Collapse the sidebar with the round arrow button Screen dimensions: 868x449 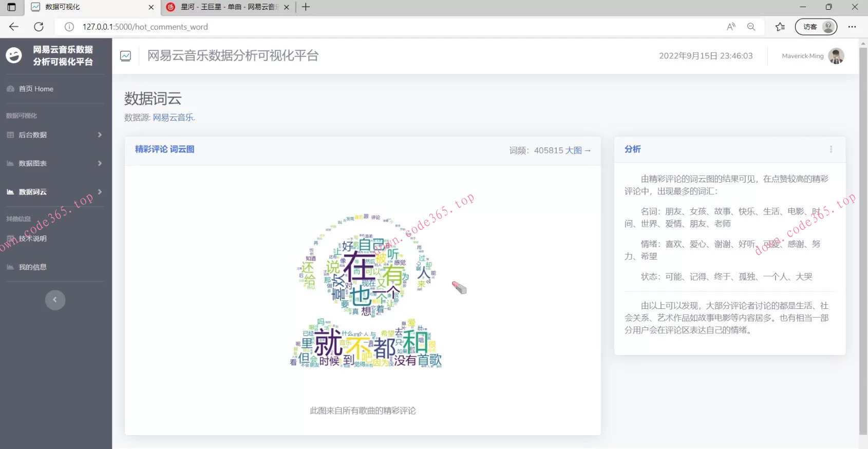[x=55, y=300]
